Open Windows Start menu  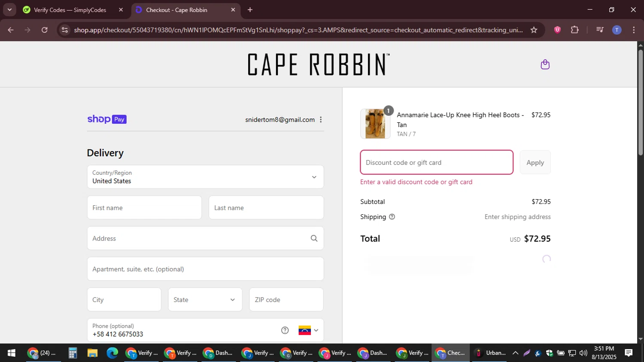pos(12,353)
